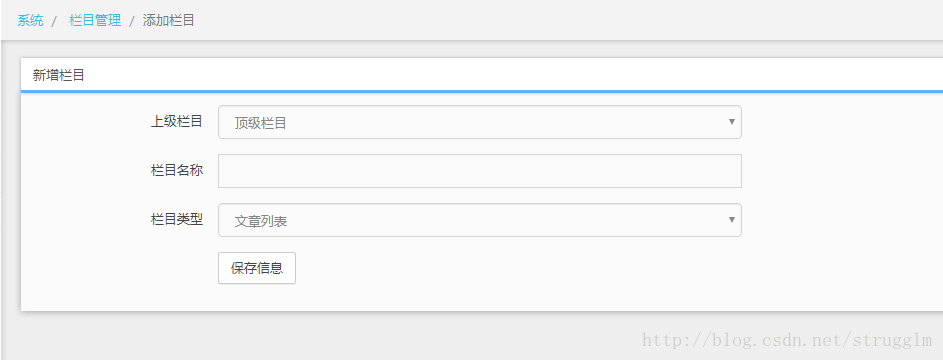The image size is (943, 360).
Task: Click the blog.csdn.net watermark URL
Action: (787, 341)
